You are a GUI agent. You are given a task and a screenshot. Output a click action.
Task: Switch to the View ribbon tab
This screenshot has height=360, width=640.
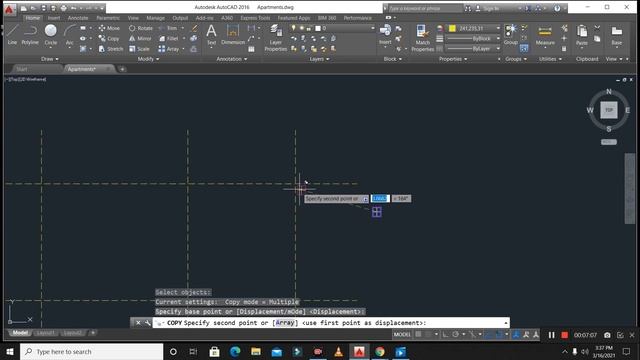133,18
